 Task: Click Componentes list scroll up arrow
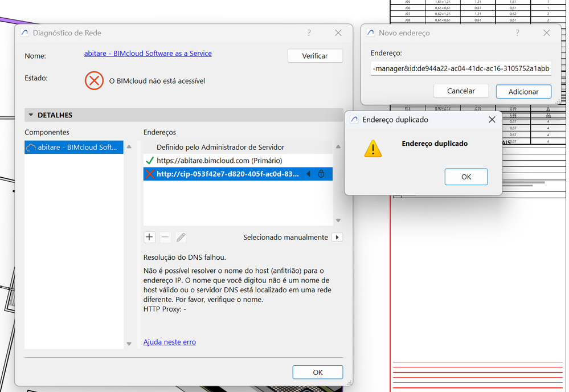pyautogui.click(x=129, y=146)
